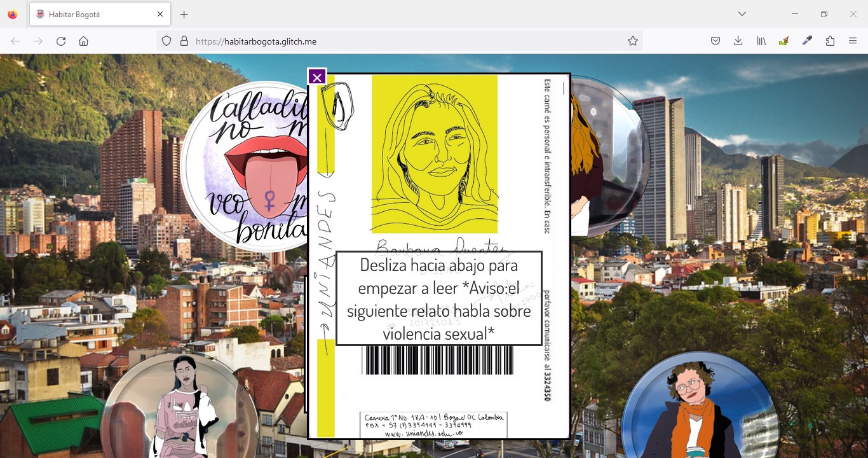The height and width of the screenshot is (458, 868).
Task: Click the warning text 'Desliza hacia abajo'
Action: point(438,298)
